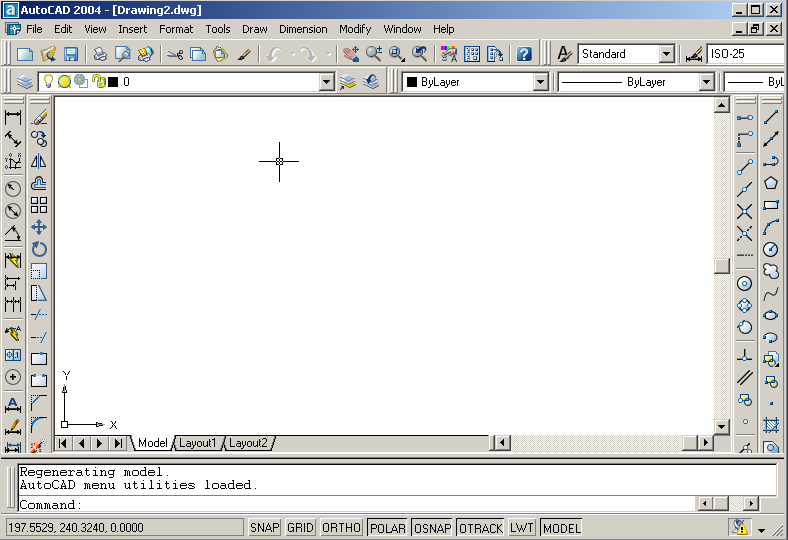Click the vertical scrollbar thumb
788x540 pixels.
pos(722,266)
